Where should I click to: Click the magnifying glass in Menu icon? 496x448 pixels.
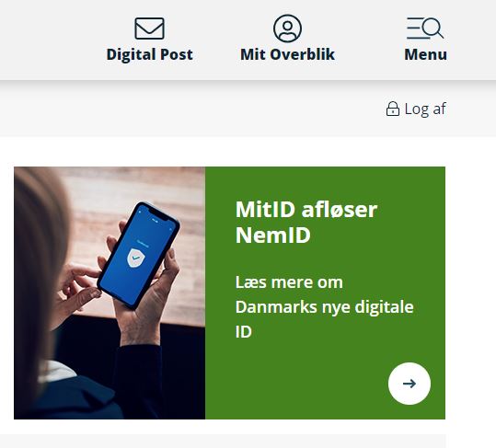coord(433,29)
